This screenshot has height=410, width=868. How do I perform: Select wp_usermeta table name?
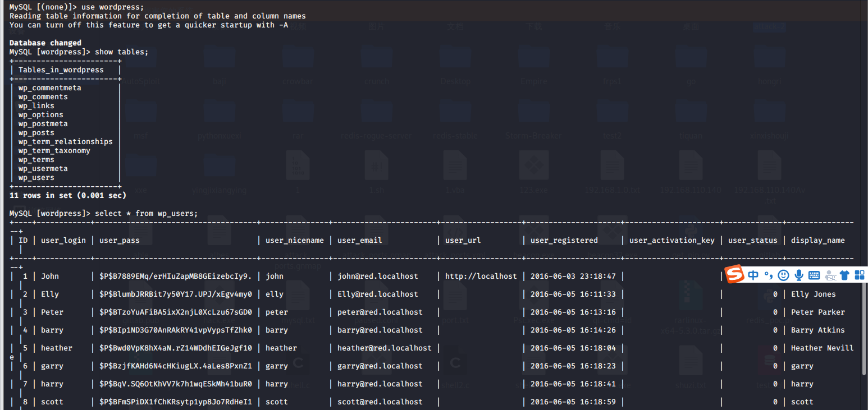click(43, 168)
